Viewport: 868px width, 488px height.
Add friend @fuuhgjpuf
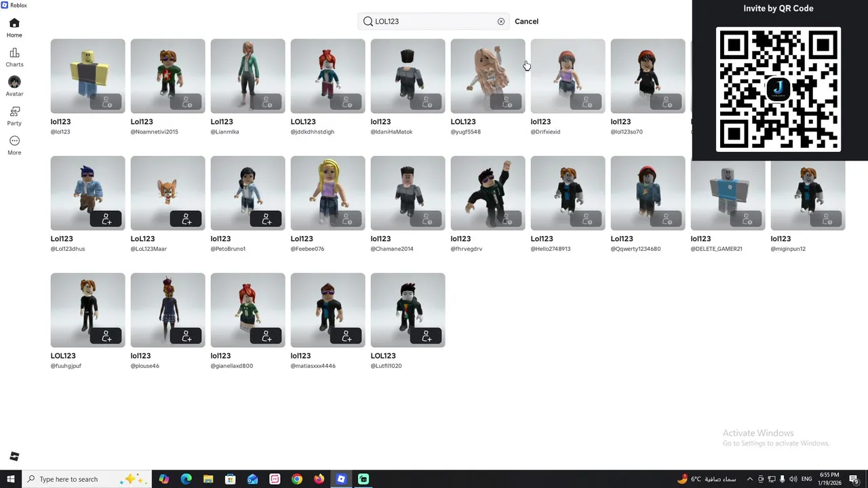click(x=106, y=336)
